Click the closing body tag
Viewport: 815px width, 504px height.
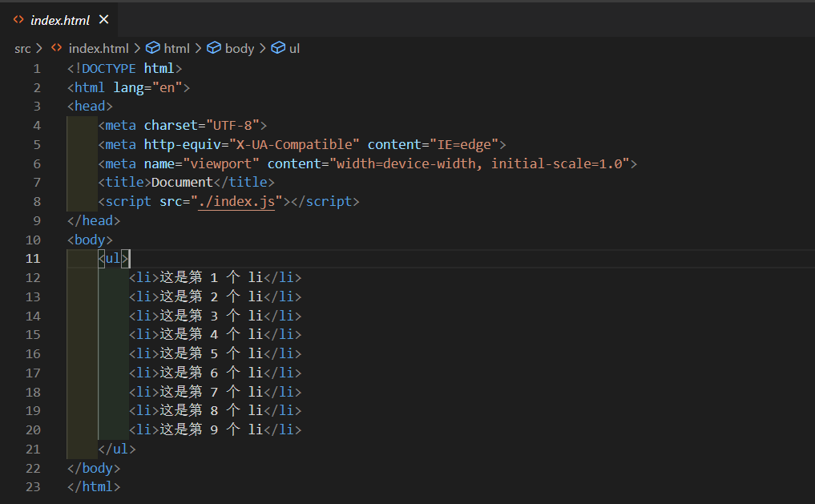(x=94, y=468)
